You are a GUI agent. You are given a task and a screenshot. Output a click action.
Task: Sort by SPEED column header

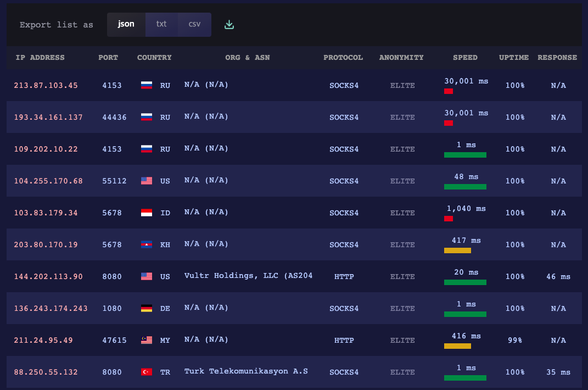pos(465,58)
